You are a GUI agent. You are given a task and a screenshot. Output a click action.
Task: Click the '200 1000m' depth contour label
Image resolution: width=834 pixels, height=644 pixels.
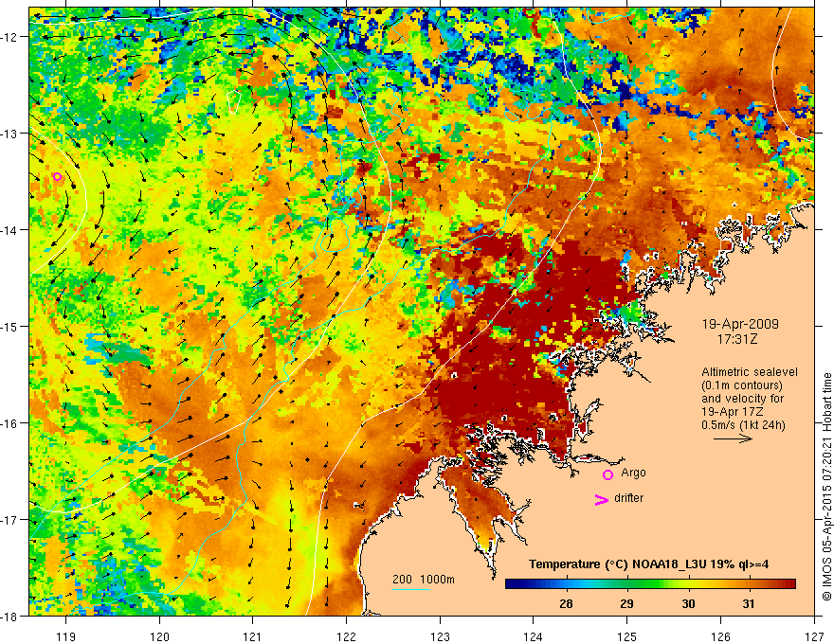tap(424, 580)
